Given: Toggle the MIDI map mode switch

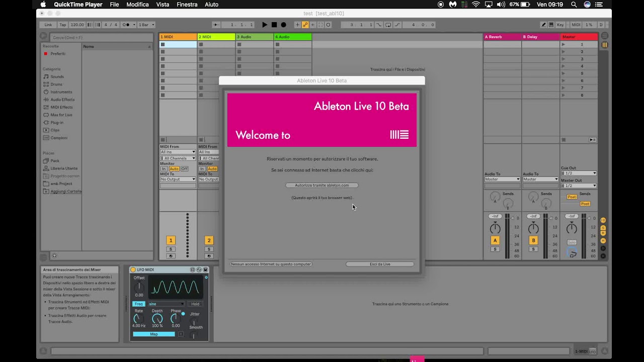Looking at the screenshot, I should [x=576, y=25].
